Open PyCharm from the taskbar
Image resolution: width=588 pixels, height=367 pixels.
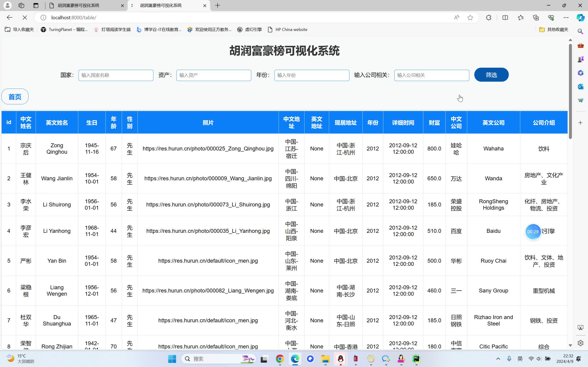coord(416,359)
